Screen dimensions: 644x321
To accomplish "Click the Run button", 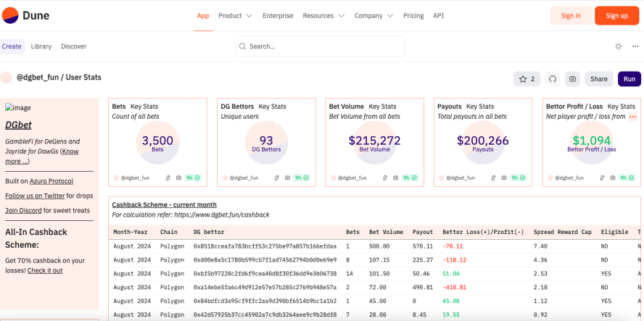I will 629,79.
